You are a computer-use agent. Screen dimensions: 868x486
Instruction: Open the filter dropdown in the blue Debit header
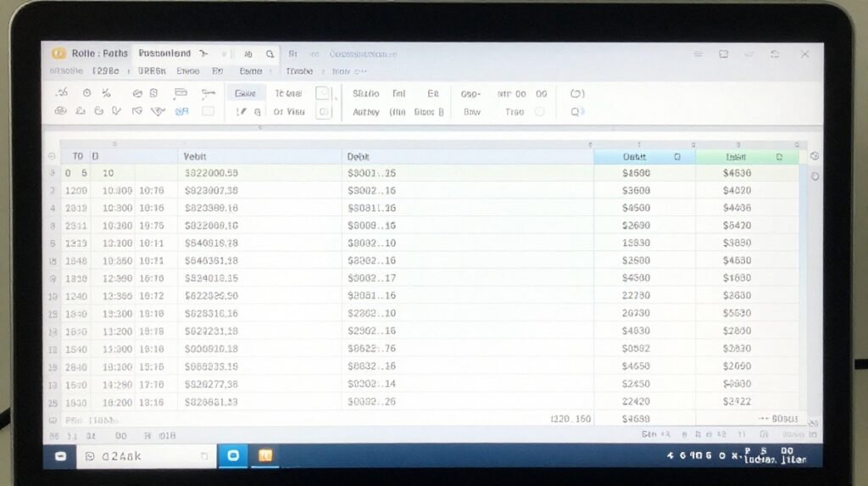677,157
